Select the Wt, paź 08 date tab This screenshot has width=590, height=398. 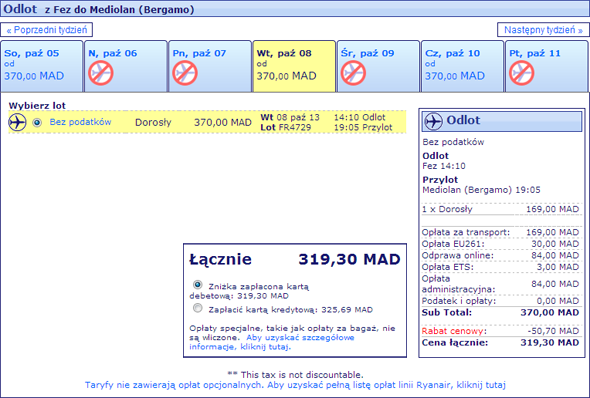[294, 66]
